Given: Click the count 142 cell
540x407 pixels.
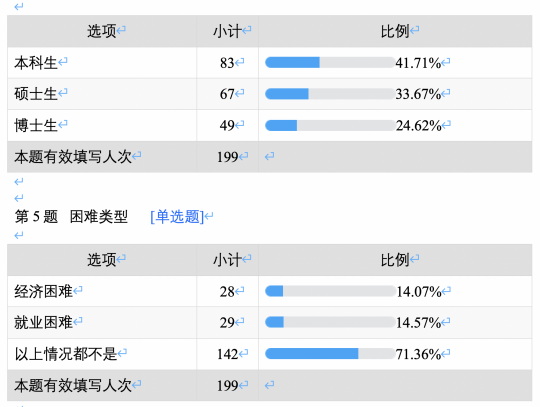Looking at the screenshot, I should coord(228,354).
